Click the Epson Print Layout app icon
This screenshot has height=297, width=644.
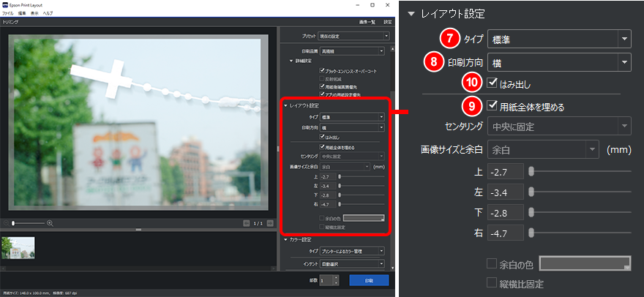pyautogui.click(x=6, y=5)
